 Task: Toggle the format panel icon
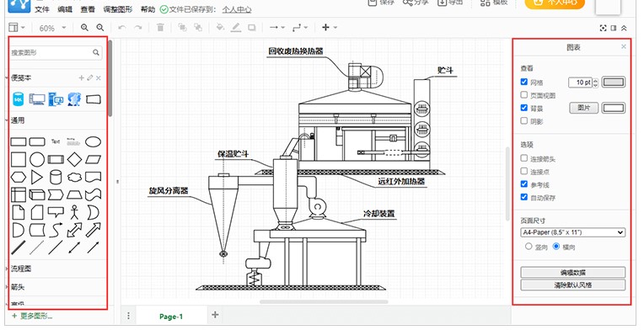point(614,28)
